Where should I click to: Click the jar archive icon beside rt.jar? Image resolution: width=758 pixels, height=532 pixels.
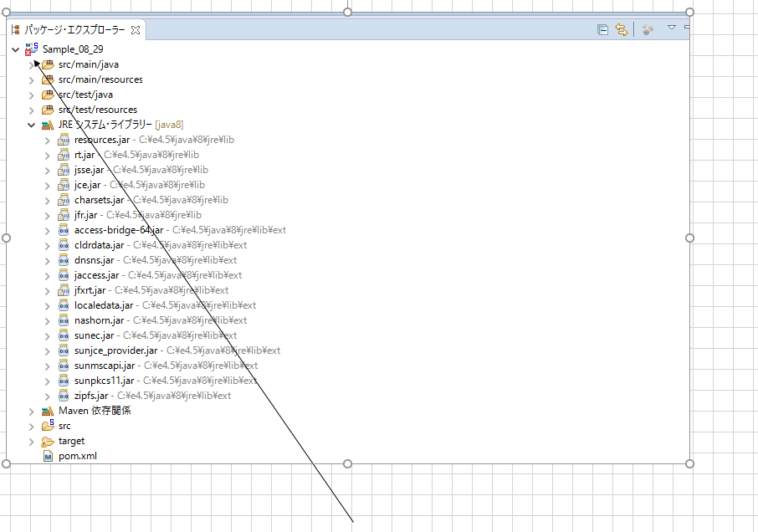point(64,154)
